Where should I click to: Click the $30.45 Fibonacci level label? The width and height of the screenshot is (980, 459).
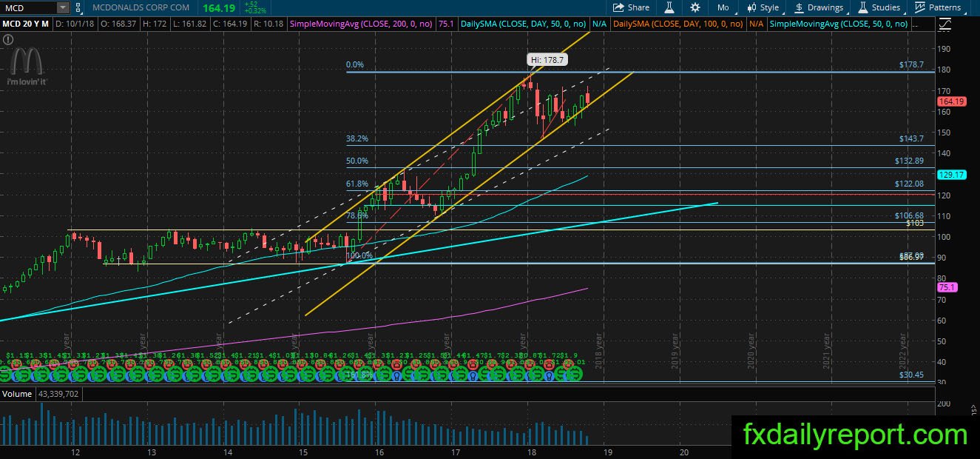(x=911, y=375)
